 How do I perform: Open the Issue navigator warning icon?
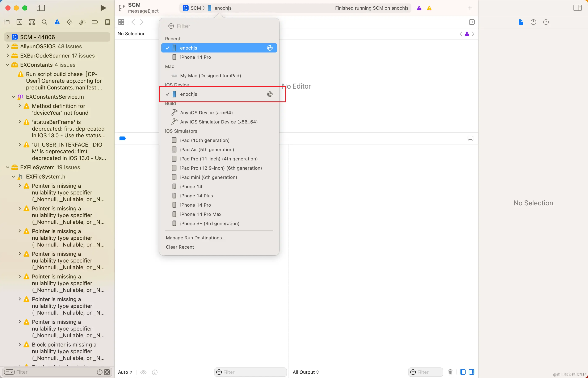click(x=57, y=22)
